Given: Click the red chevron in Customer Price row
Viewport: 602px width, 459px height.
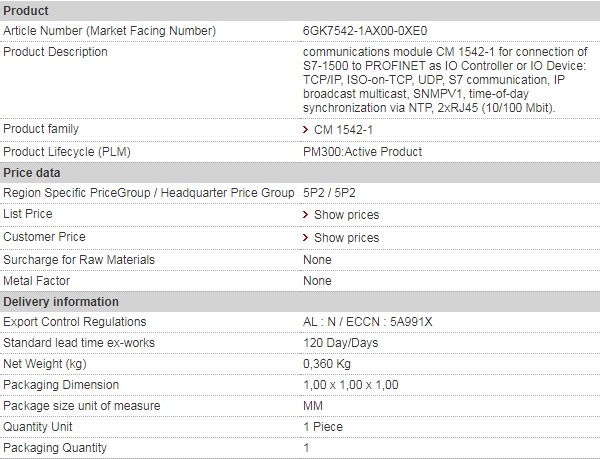Looking at the screenshot, I should tap(306, 238).
